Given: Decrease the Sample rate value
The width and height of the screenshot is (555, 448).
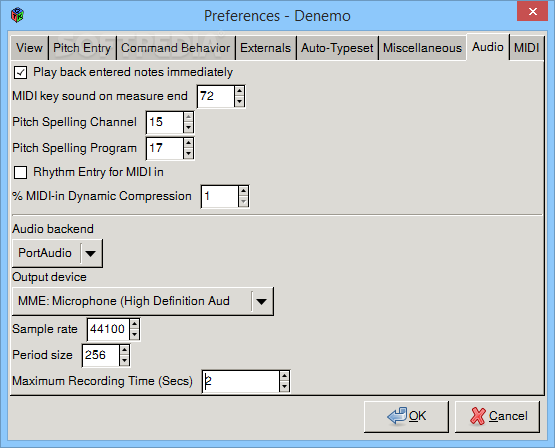Looking at the screenshot, I should click(x=135, y=335).
